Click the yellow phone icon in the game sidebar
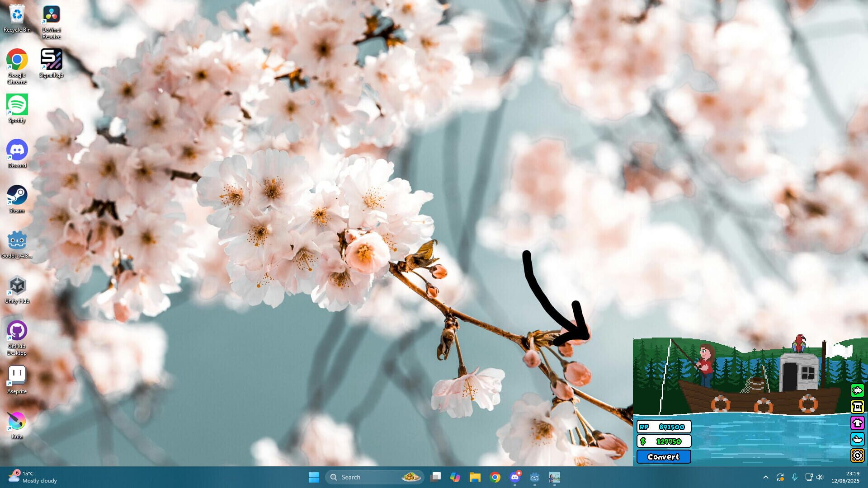The width and height of the screenshot is (868, 488). click(858, 407)
